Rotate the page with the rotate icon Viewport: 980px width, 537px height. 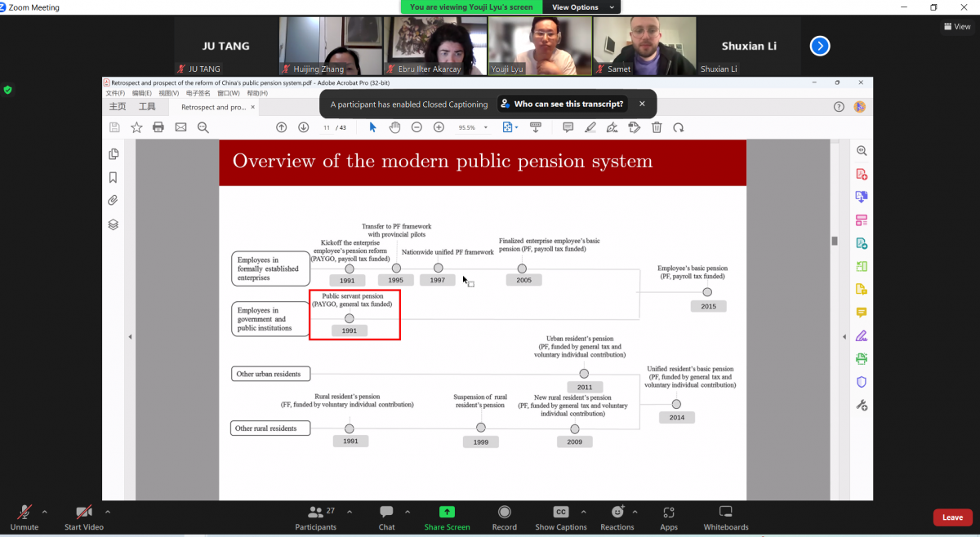[x=679, y=127]
